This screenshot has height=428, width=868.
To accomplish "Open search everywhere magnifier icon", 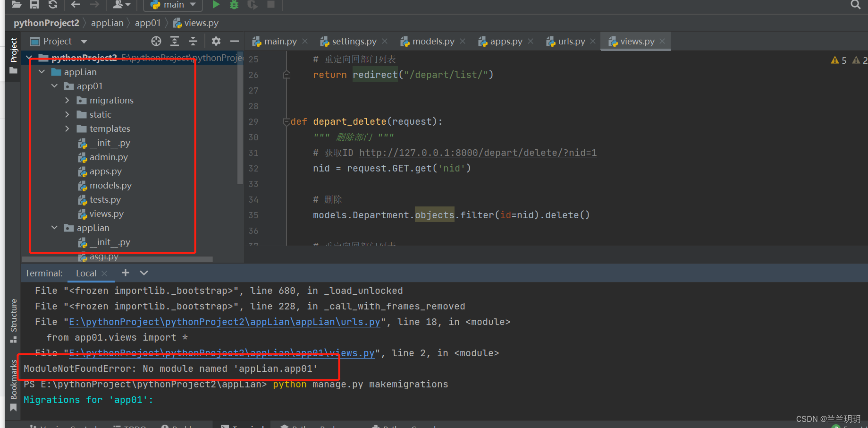I will coord(855,5).
